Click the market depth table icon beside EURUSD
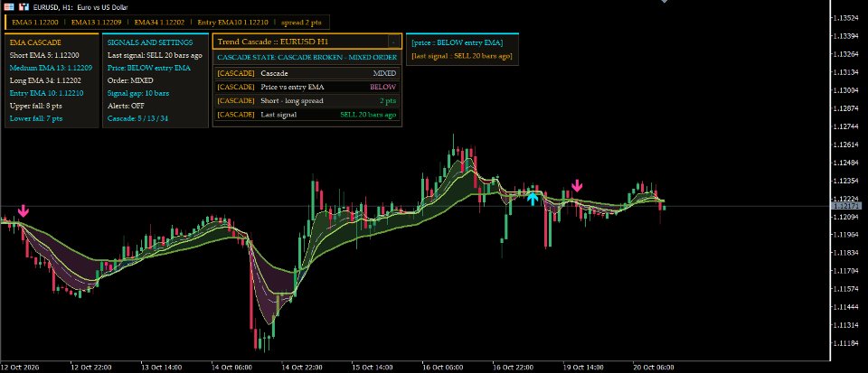Image resolution: width=868 pixels, height=373 pixels. [9, 7]
